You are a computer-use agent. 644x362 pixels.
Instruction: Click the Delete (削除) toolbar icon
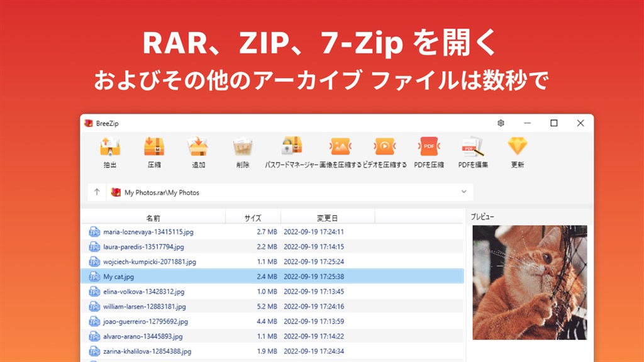243,147
